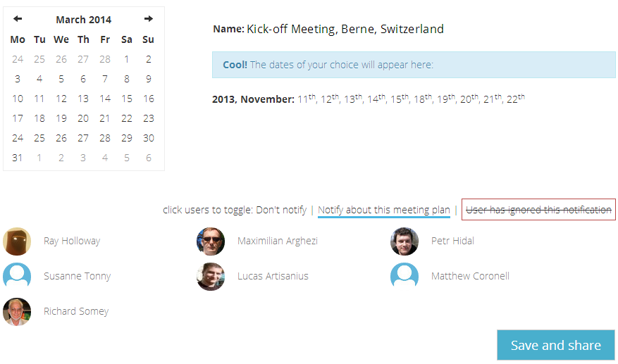Pick March 14 in the calendar

(105, 99)
